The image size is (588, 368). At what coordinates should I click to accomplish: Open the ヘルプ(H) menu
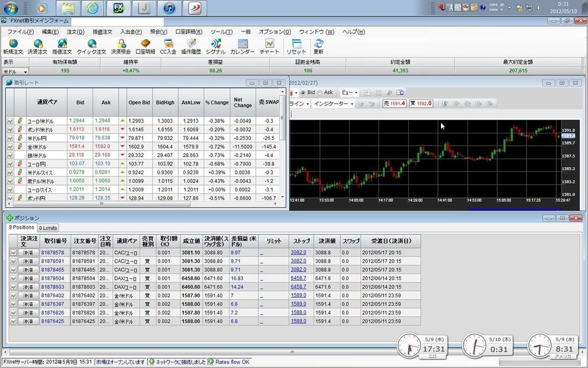353,32
